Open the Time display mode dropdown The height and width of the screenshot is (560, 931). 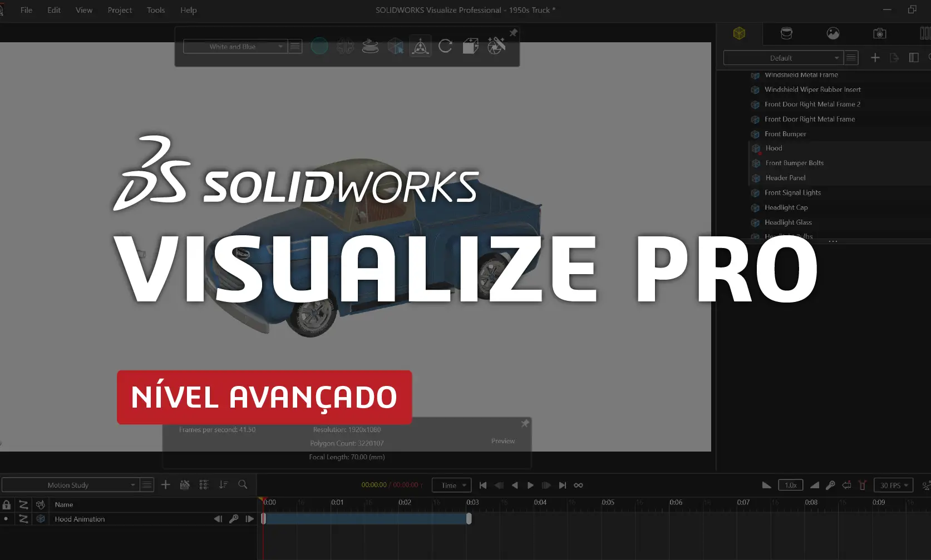click(x=452, y=485)
